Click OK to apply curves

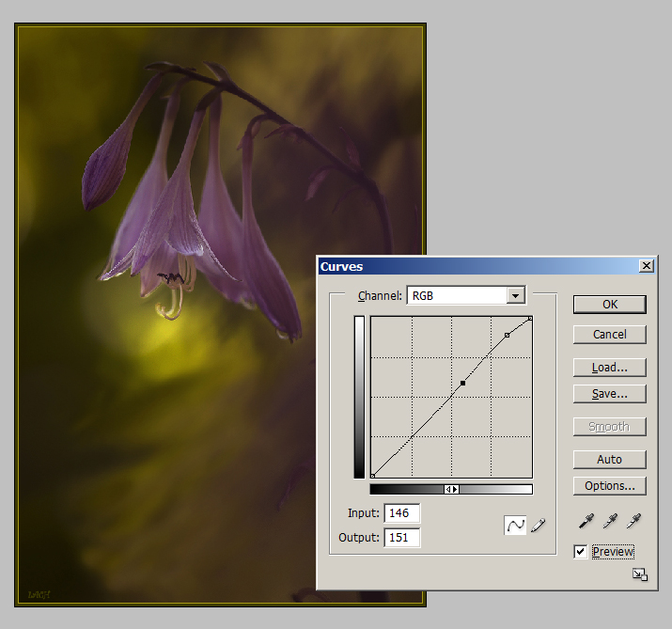pyautogui.click(x=609, y=305)
